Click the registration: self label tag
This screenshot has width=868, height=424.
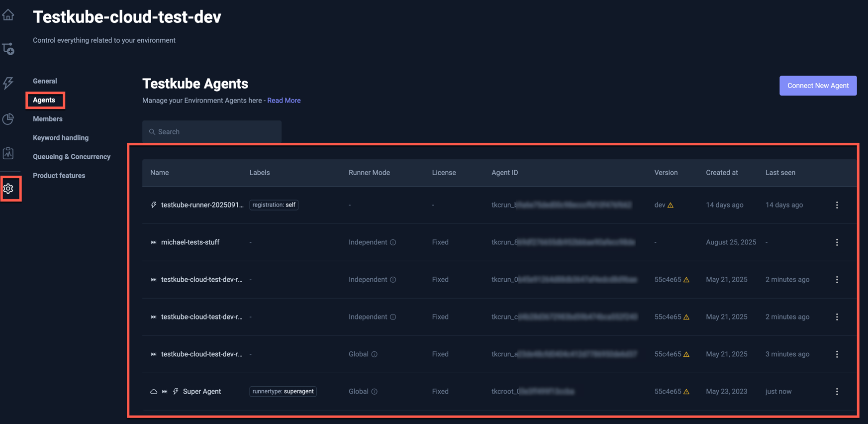(x=274, y=205)
